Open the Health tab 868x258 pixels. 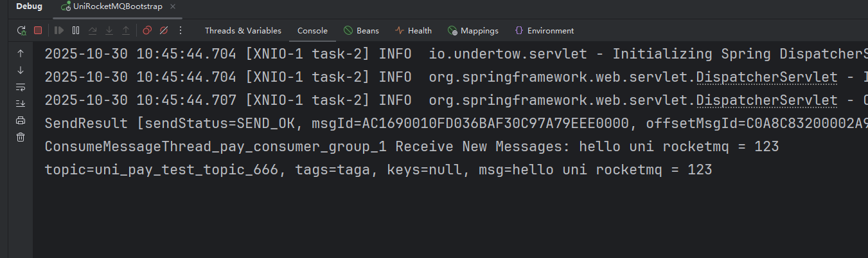413,30
